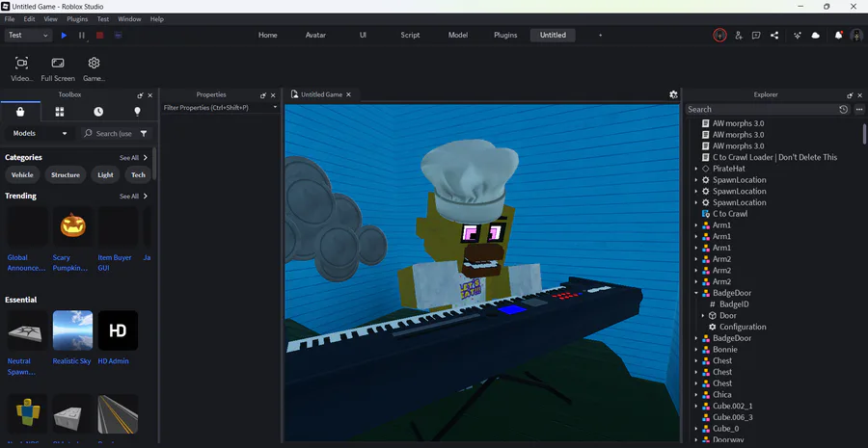Expand the Cube_0 item
The width and height of the screenshot is (868, 448).
click(696, 429)
